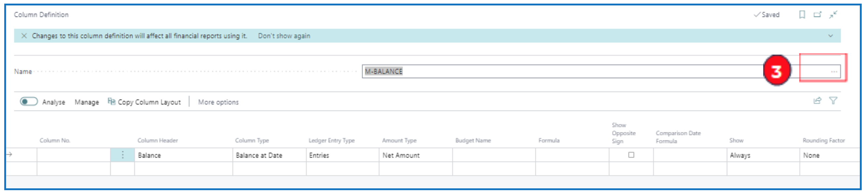
Task: Dismiss the notification with the X icon
Action: (24, 36)
